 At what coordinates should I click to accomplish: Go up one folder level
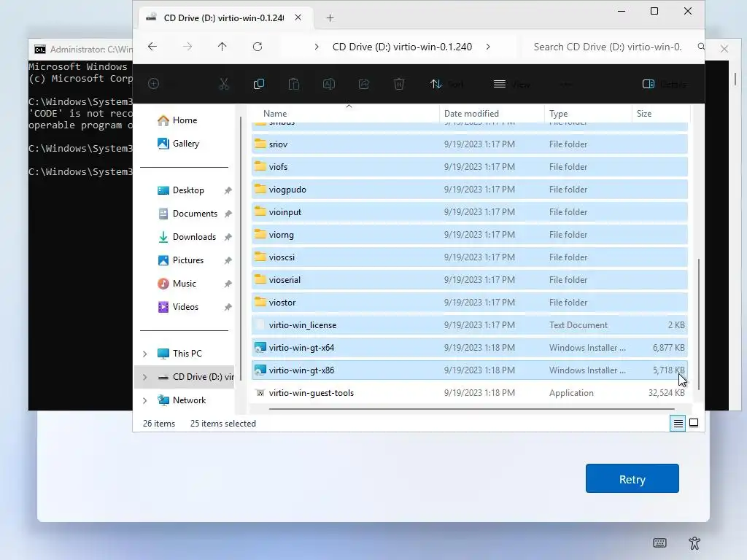click(x=222, y=47)
